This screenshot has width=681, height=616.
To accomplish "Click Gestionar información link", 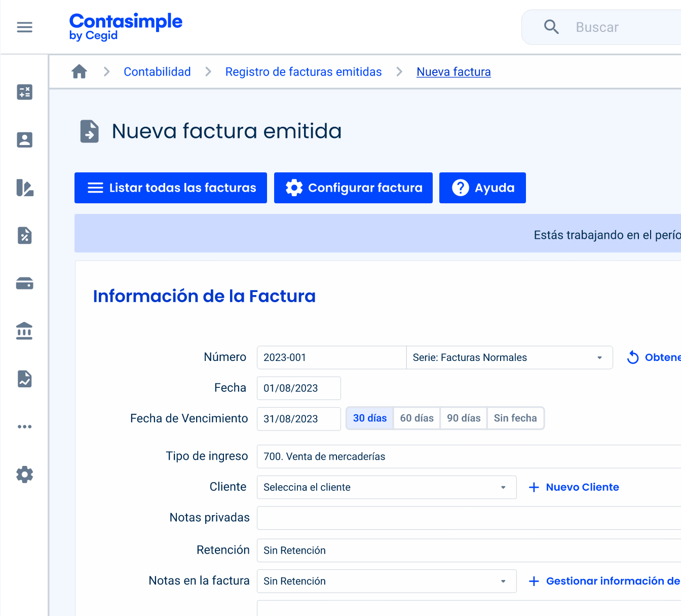I will coord(604,581).
